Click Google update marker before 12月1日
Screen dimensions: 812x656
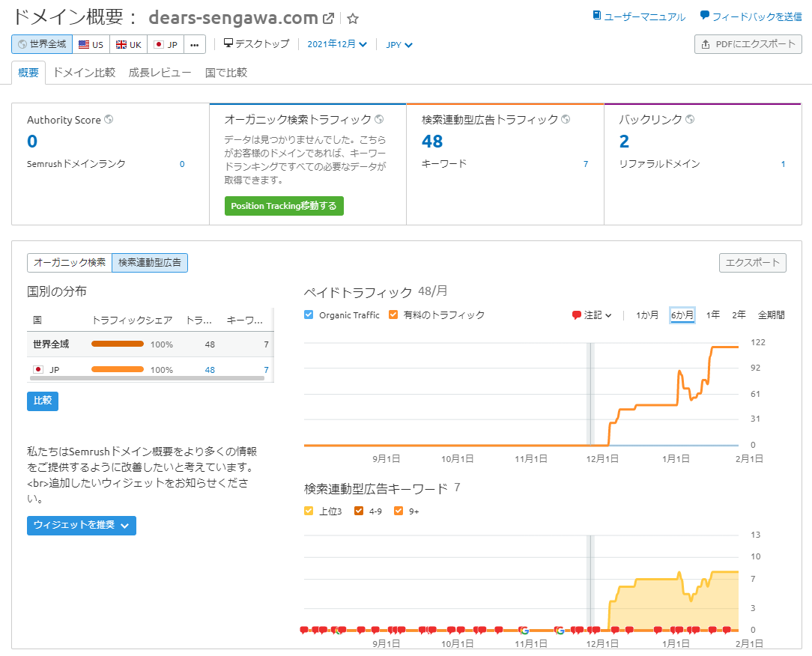pyautogui.click(x=560, y=630)
